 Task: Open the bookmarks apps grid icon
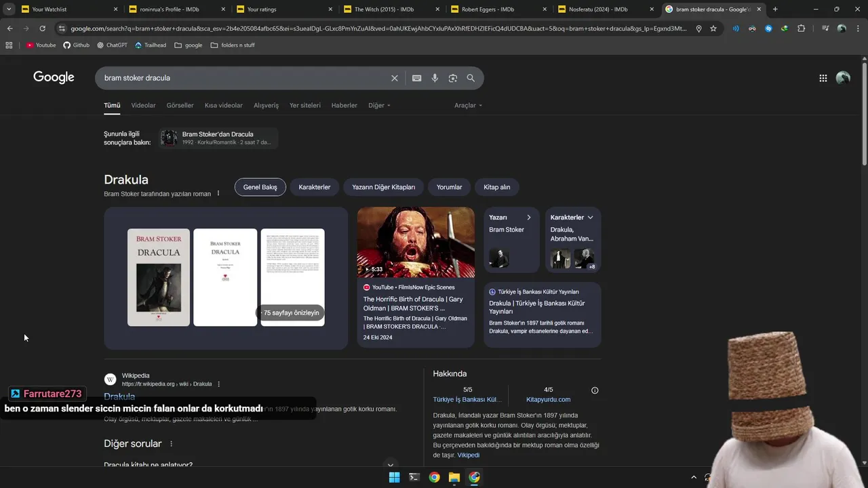click(x=9, y=45)
